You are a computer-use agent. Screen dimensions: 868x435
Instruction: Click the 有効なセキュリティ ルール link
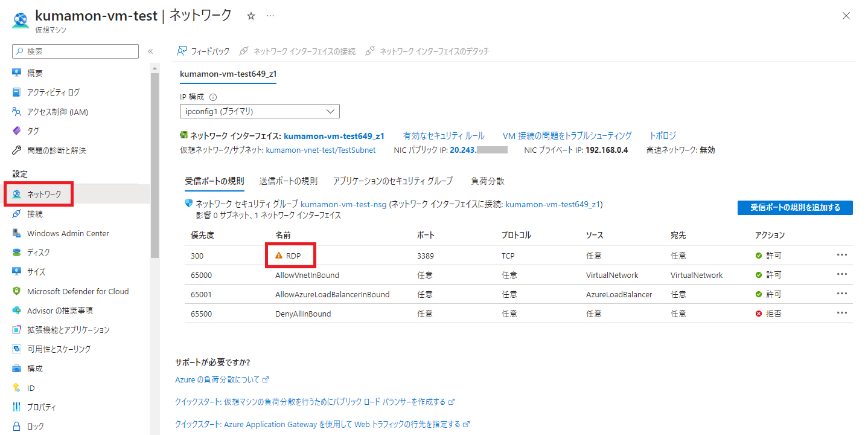click(x=443, y=135)
